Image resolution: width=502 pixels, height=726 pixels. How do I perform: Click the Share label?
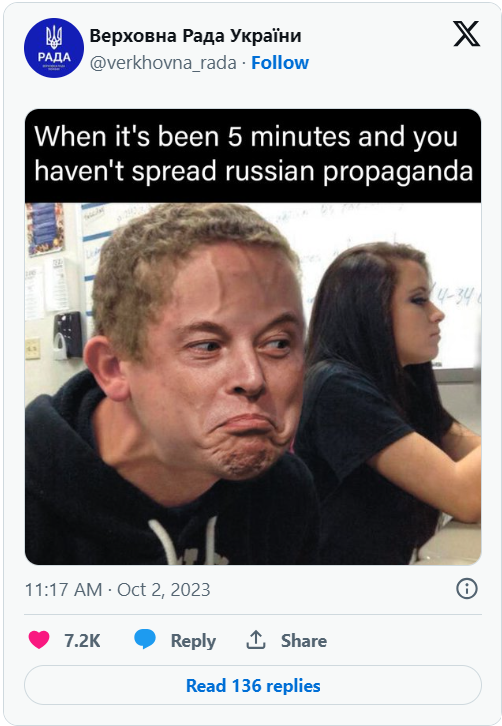click(x=304, y=640)
